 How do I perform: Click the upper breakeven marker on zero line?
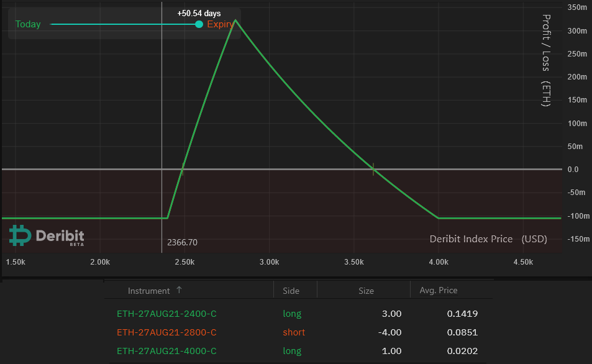point(373,169)
